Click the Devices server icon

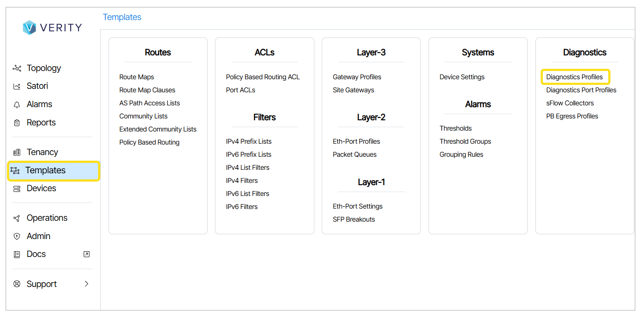[17, 189]
